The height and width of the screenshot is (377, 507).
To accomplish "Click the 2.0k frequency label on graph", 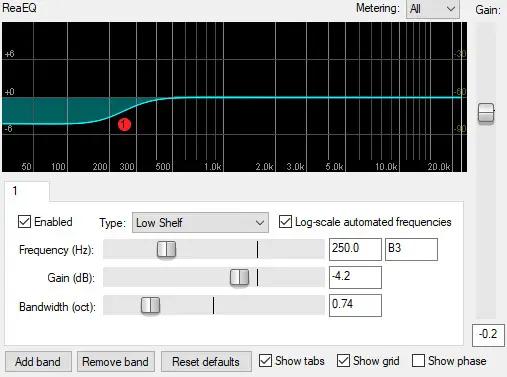I will tap(265, 167).
